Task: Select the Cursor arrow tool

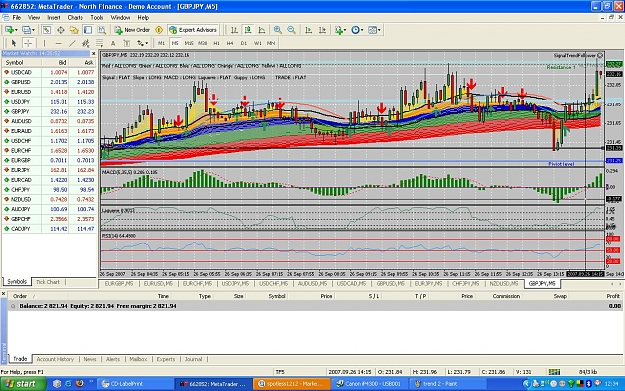Action: [14, 43]
